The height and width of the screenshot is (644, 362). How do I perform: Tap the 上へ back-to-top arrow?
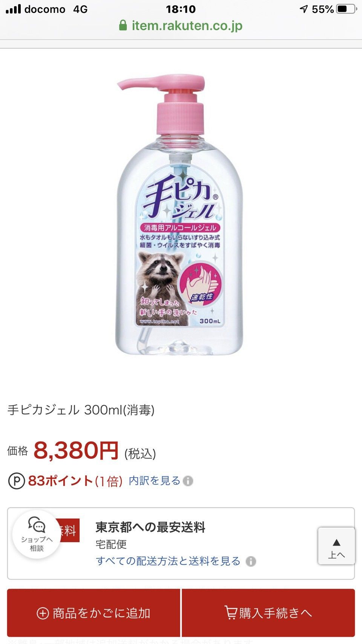click(x=336, y=546)
